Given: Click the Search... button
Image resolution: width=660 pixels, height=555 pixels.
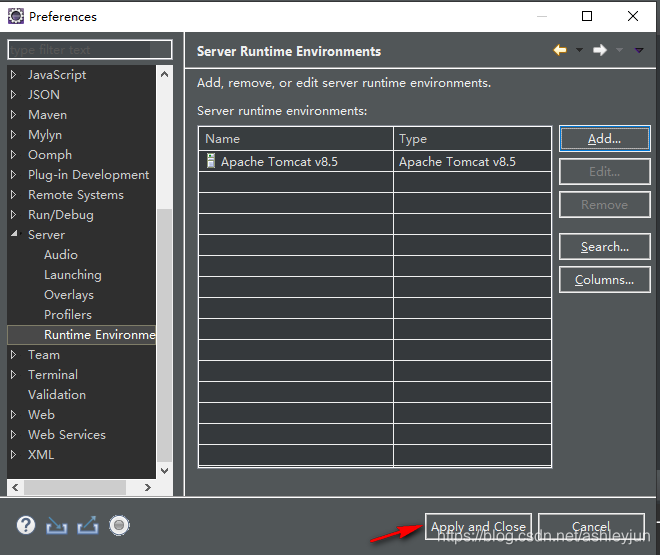Looking at the screenshot, I should pyautogui.click(x=604, y=247).
